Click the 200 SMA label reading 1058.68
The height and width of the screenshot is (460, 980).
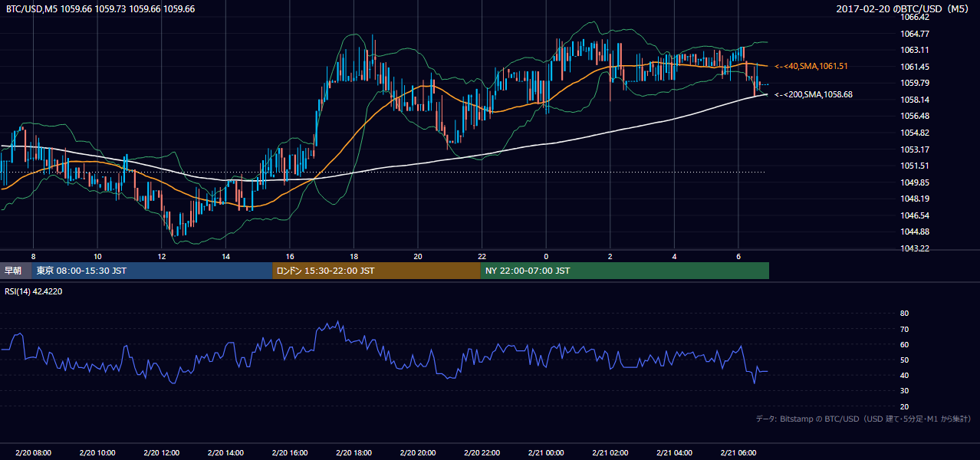[814, 94]
